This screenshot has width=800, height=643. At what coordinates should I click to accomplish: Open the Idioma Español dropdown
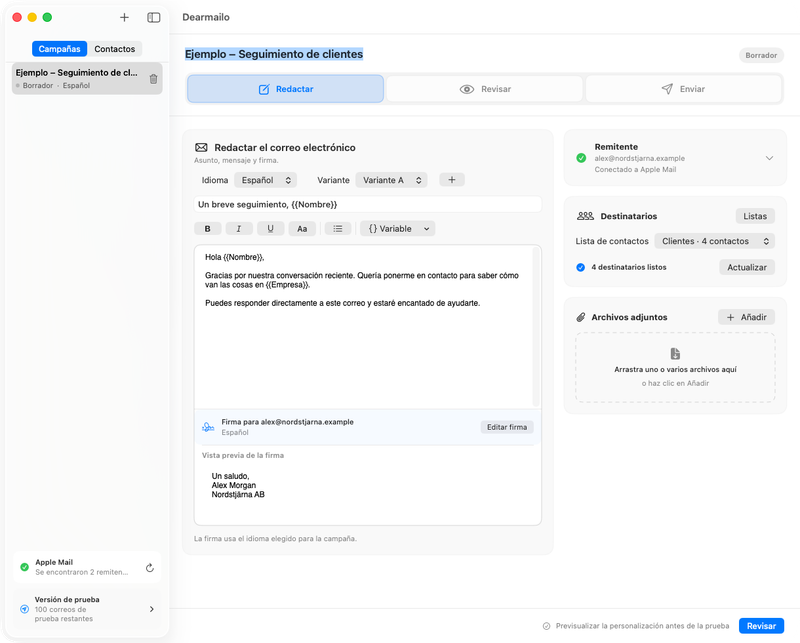pyautogui.click(x=266, y=180)
